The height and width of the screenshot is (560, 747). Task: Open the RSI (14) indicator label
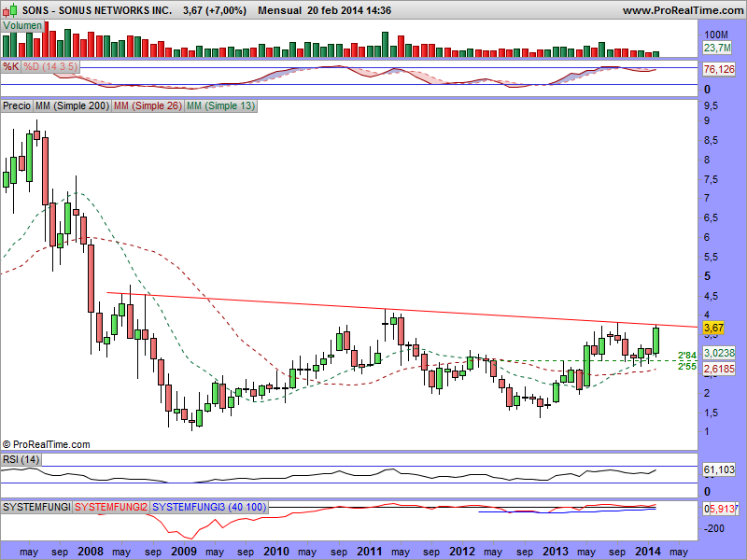click(21, 459)
